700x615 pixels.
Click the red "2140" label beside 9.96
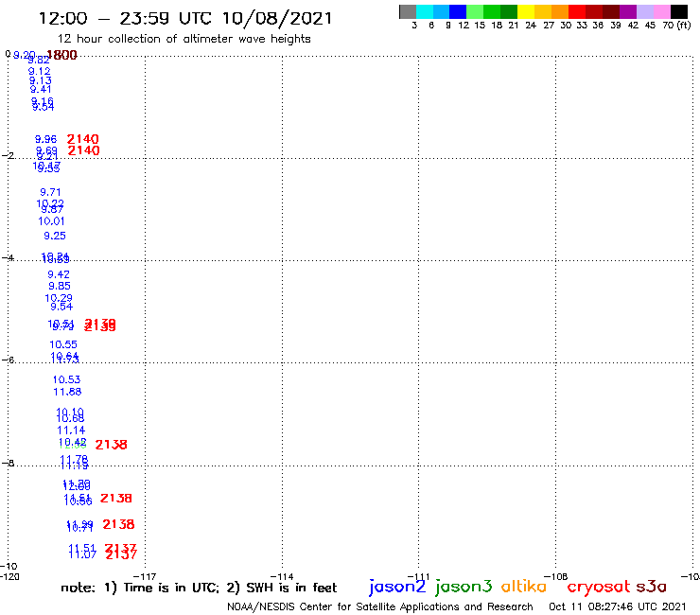pos(83,139)
